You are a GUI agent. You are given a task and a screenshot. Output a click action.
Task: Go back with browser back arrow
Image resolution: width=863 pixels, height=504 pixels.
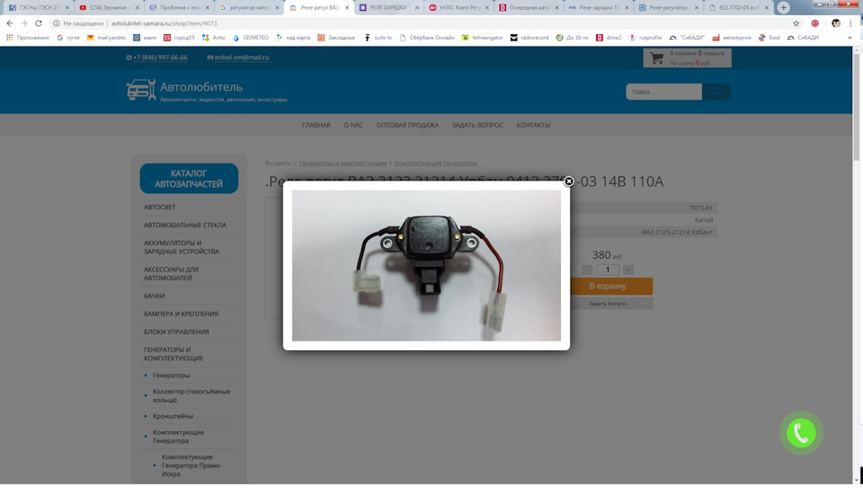(x=10, y=23)
